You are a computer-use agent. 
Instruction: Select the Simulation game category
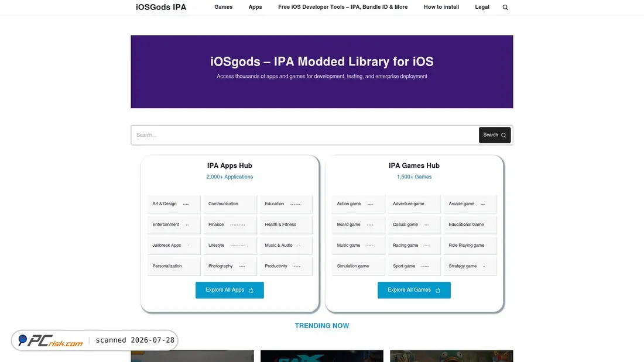(x=358, y=266)
